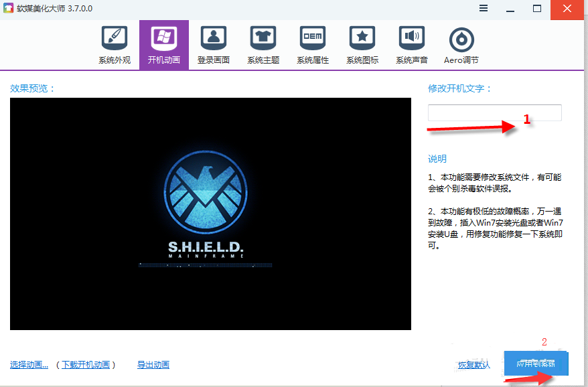Viewport: 588px width, 387px height.
Task: Open the 下载开机动画 link
Action: 86,365
